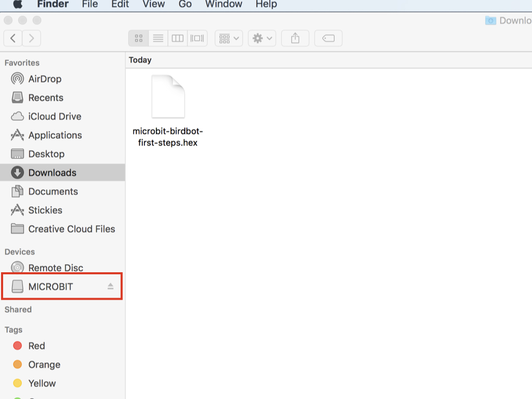The height and width of the screenshot is (399, 532).
Task: Open the Finder menu
Action: pos(52,4)
